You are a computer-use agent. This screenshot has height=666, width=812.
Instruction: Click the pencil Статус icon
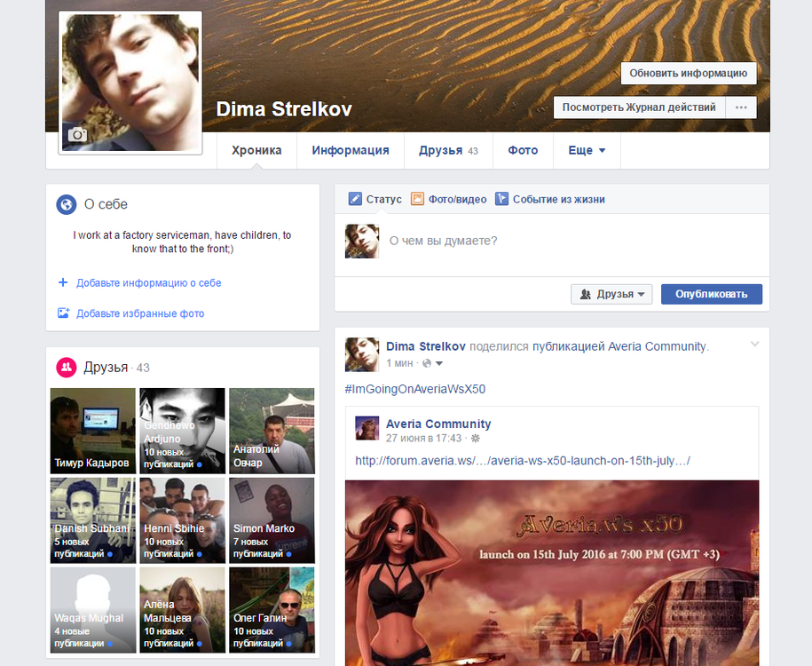click(355, 200)
